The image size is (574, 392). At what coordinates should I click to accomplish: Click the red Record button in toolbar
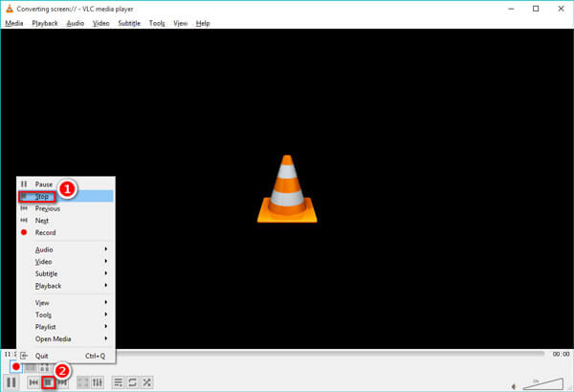click(x=16, y=367)
